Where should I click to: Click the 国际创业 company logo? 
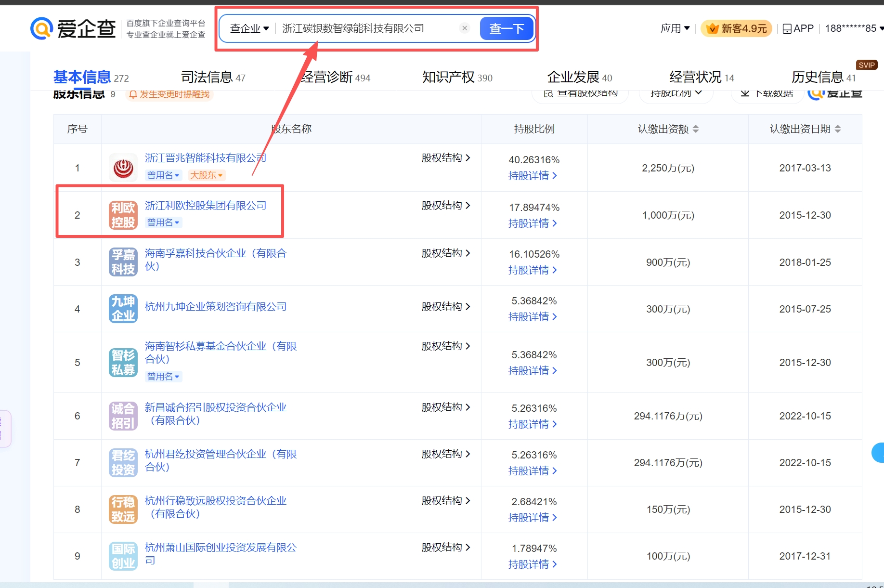click(x=123, y=556)
